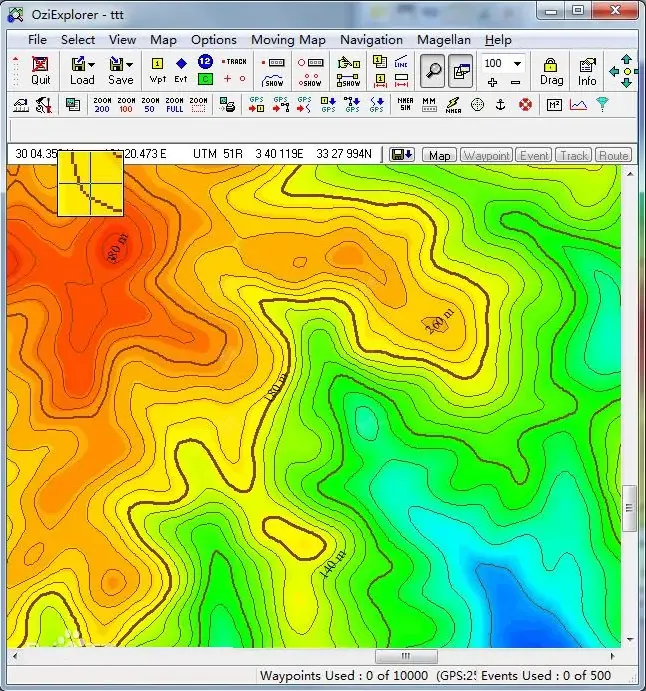Click the anchor alarm icon
Screen dimensions: 646x691
pyautogui.click(x=501, y=104)
